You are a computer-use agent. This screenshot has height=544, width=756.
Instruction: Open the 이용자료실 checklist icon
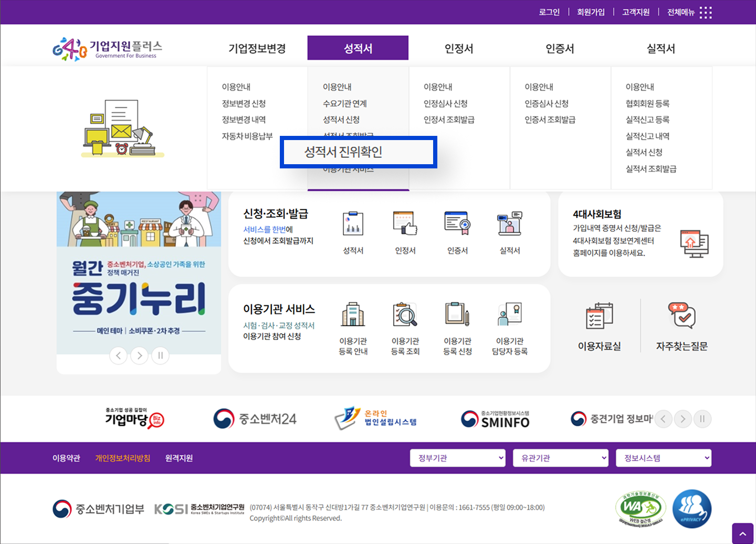click(x=599, y=316)
